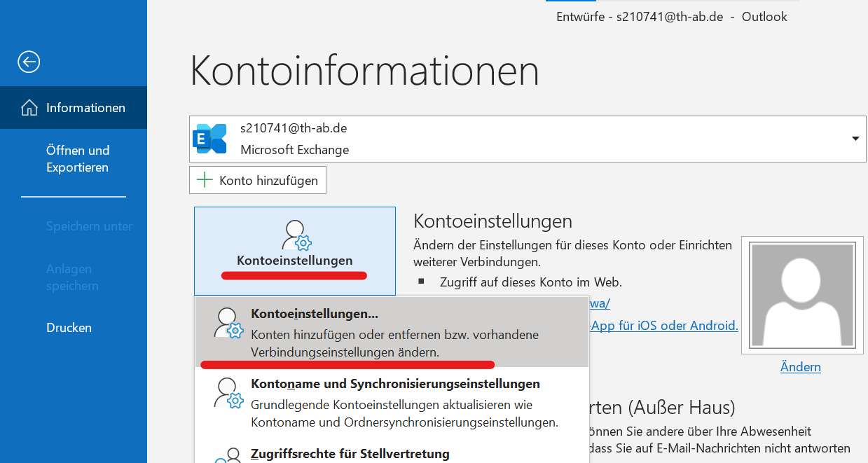Click the house icon beside Informationen
Screen dimensions: 868x463
click(29, 108)
